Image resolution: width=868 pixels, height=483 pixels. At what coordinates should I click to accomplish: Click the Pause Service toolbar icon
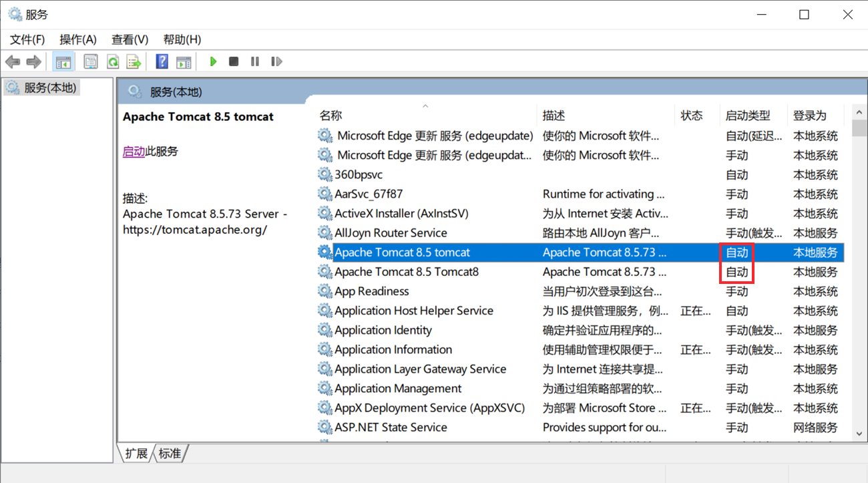(x=255, y=61)
